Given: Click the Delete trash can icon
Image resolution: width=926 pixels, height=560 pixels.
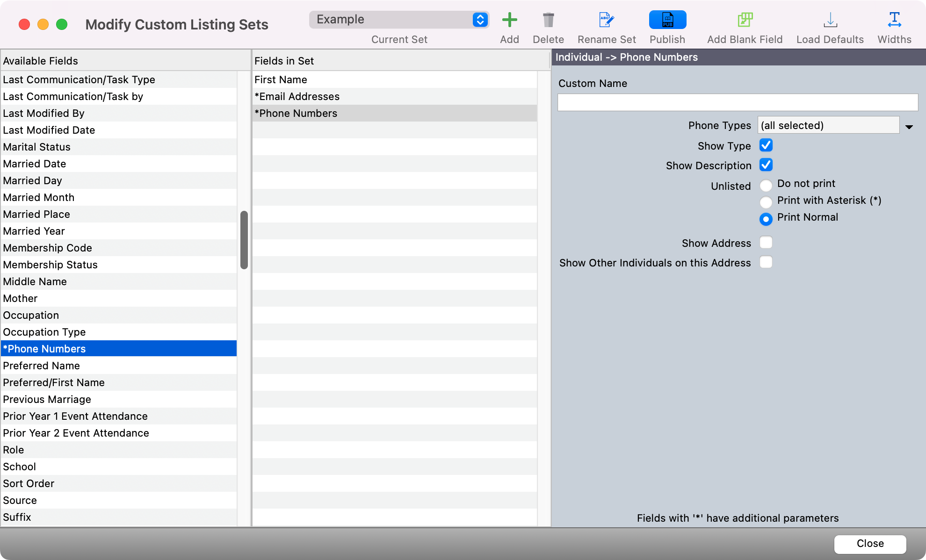Looking at the screenshot, I should coord(548,20).
